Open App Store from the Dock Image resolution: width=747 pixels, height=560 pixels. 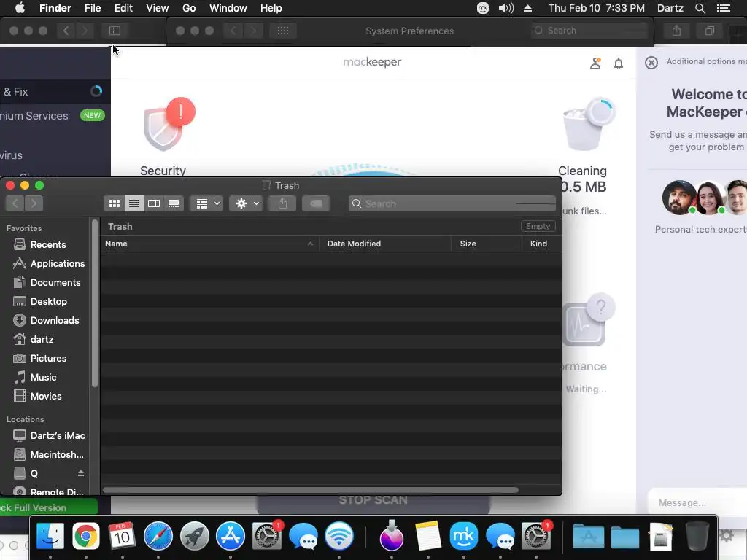(x=231, y=536)
